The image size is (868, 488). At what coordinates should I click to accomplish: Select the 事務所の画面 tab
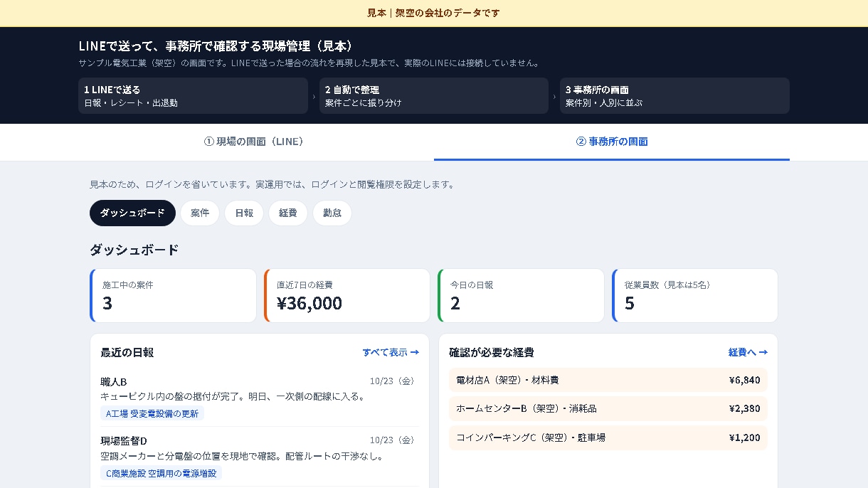tap(612, 142)
